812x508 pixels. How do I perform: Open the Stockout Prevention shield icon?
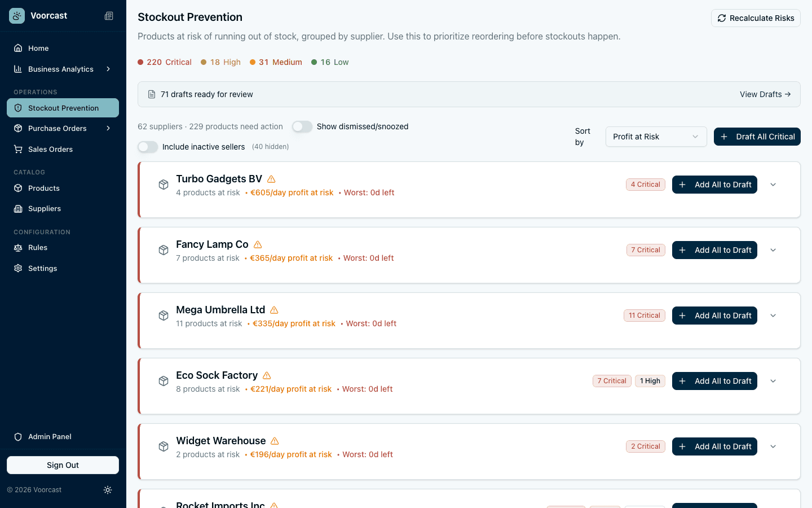(x=17, y=108)
